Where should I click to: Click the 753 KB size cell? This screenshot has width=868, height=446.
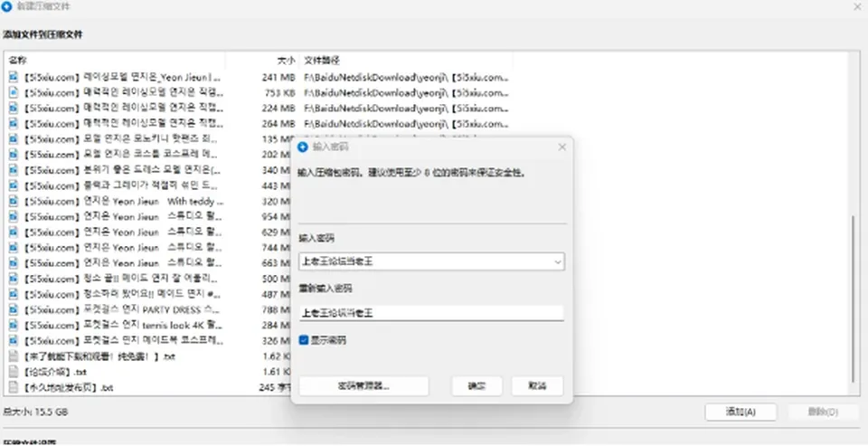click(x=279, y=92)
